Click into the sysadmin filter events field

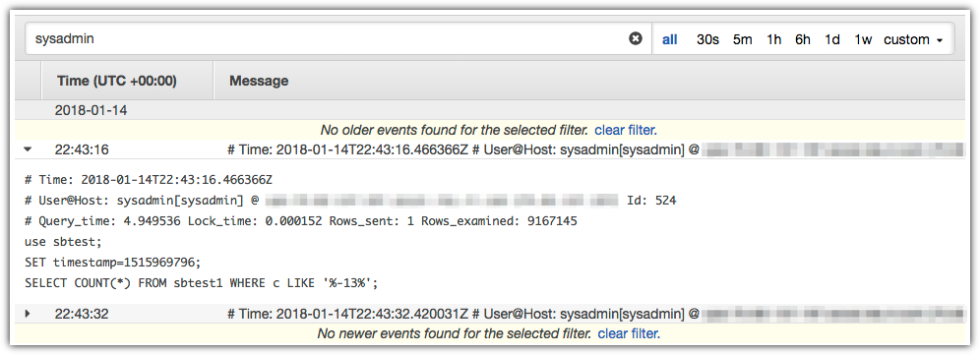pos(325,38)
